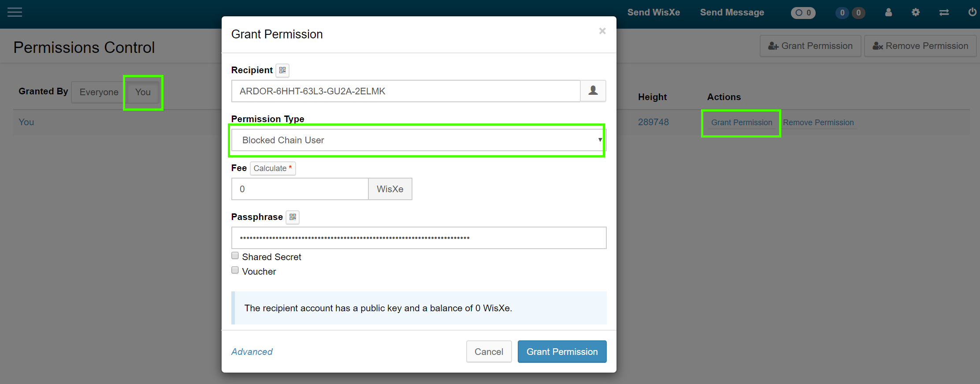
Task: Click the switch account arrows icon
Action: pos(944,12)
